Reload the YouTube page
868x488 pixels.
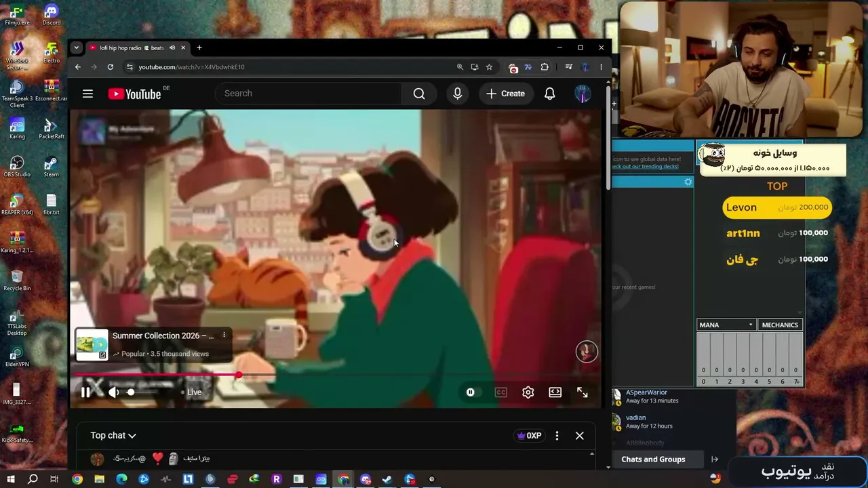(x=110, y=67)
